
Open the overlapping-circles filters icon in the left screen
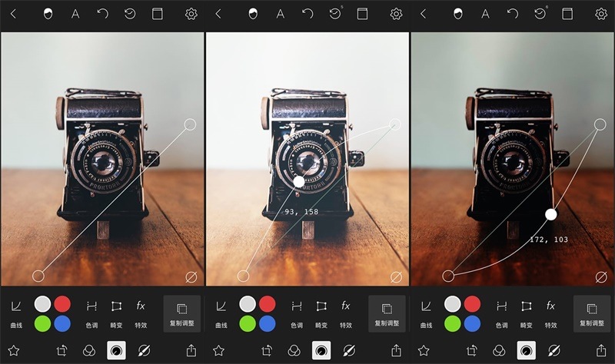(90, 350)
